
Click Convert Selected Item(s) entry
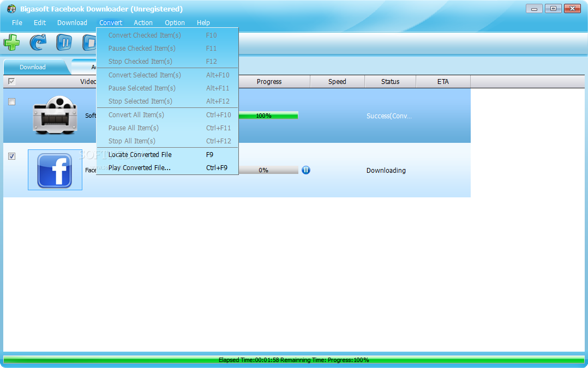tap(167, 75)
